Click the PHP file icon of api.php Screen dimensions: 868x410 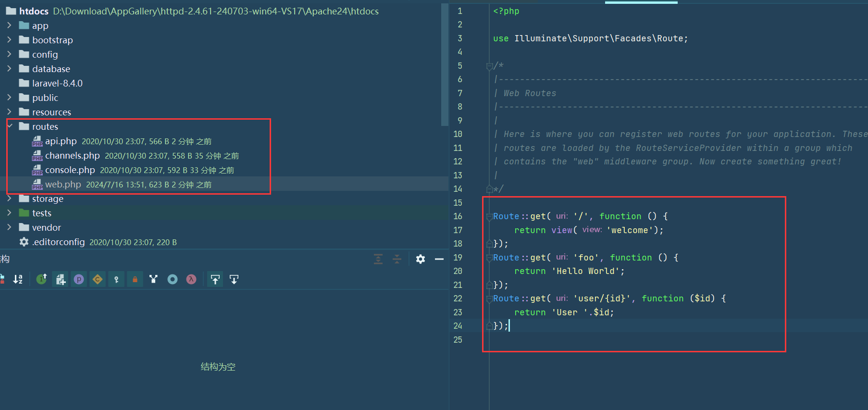(x=37, y=141)
